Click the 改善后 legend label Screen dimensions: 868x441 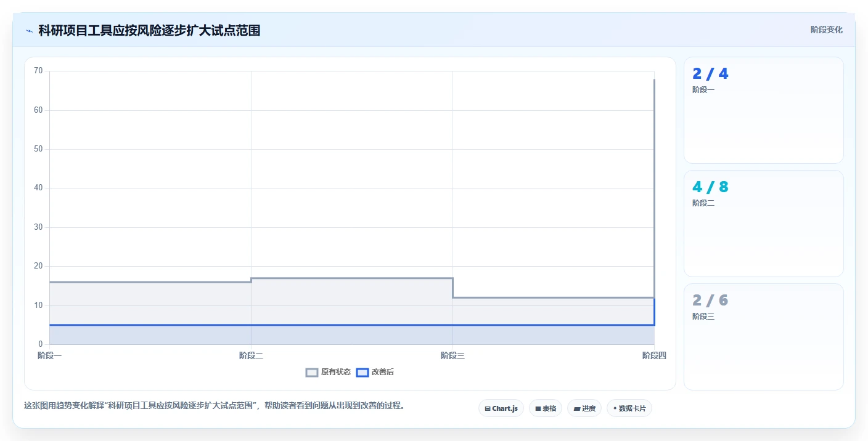[x=383, y=372]
